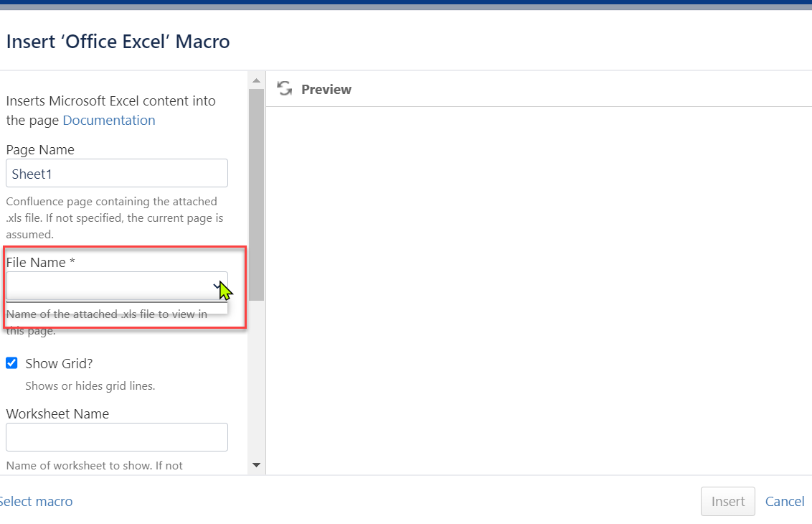Click the Page Name field containing Sheet1
This screenshot has width=812, height=524.
click(117, 173)
